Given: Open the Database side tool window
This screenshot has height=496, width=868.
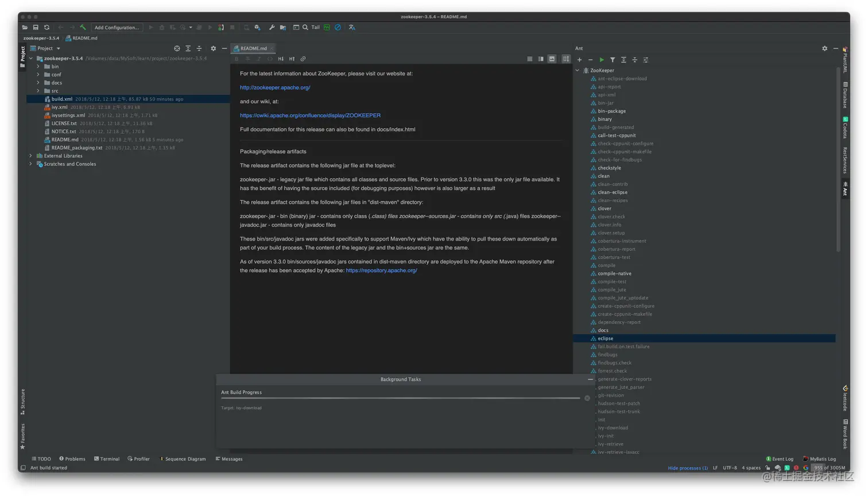Looking at the screenshot, I should coord(845,95).
